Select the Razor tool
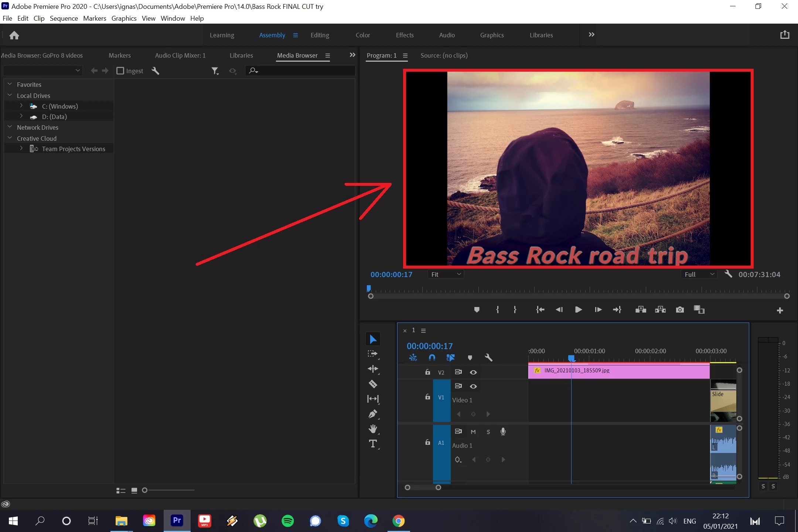This screenshot has width=798, height=532. (373, 384)
